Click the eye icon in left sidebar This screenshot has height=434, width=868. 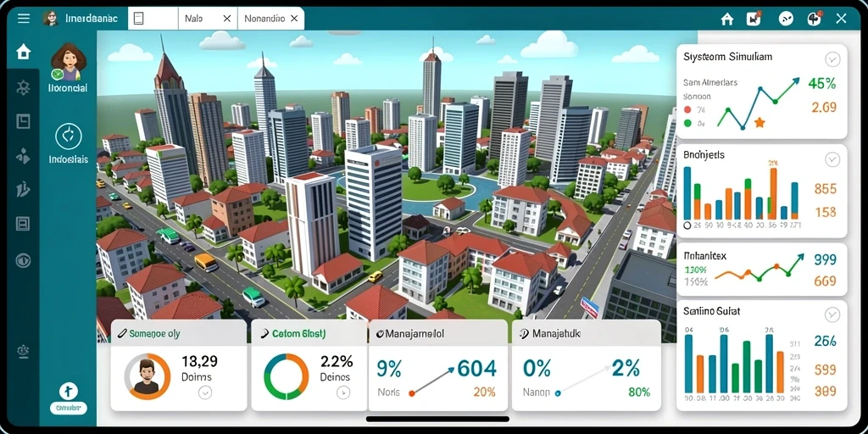point(23,260)
